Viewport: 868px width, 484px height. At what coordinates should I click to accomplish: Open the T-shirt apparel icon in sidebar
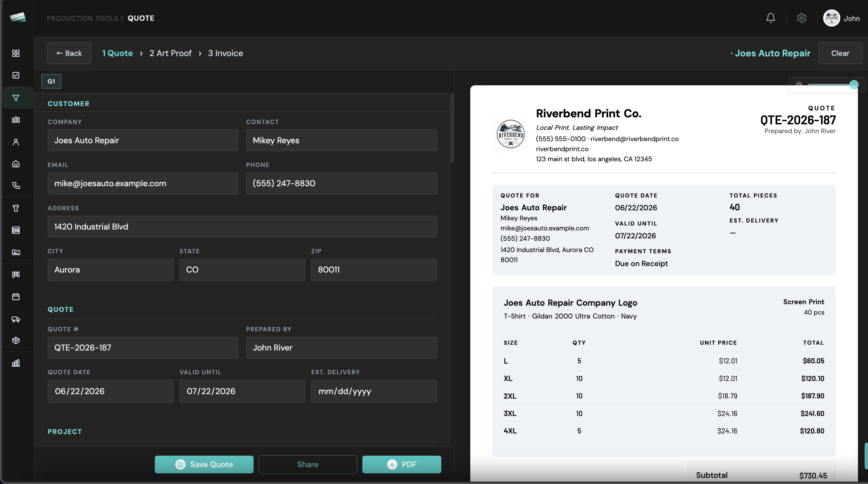tap(16, 208)
